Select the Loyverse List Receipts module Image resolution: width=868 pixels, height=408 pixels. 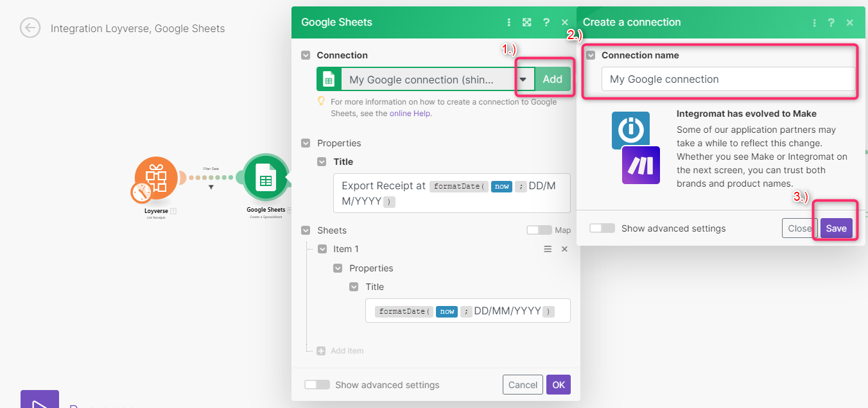[x=155, y=179]
